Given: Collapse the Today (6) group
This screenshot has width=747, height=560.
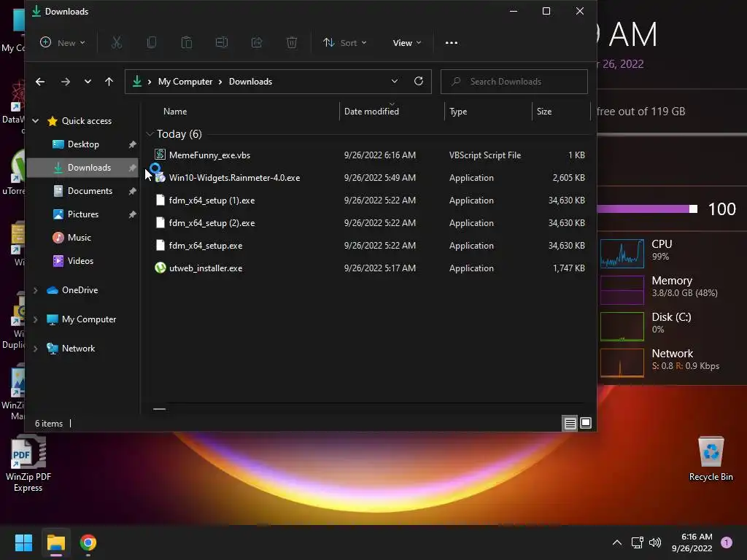Looking at the screenshot, I should pyautogui.click(x=150, y=134).
